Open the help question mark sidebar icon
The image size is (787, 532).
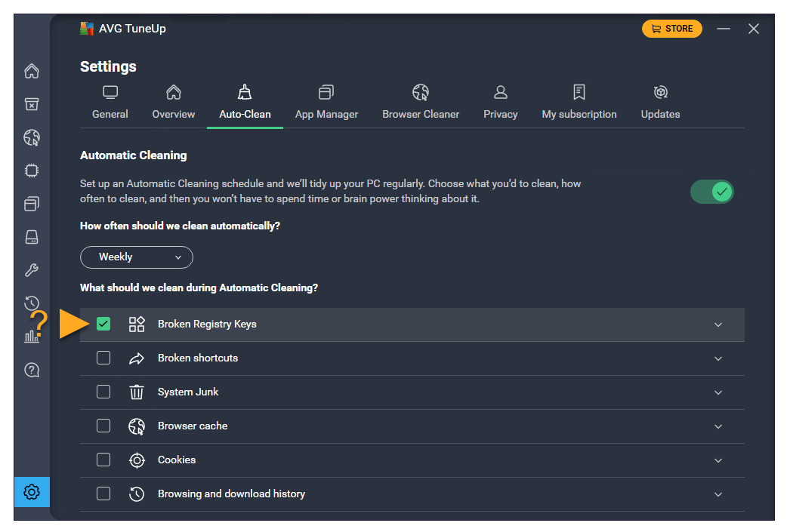tap(32, 370)
